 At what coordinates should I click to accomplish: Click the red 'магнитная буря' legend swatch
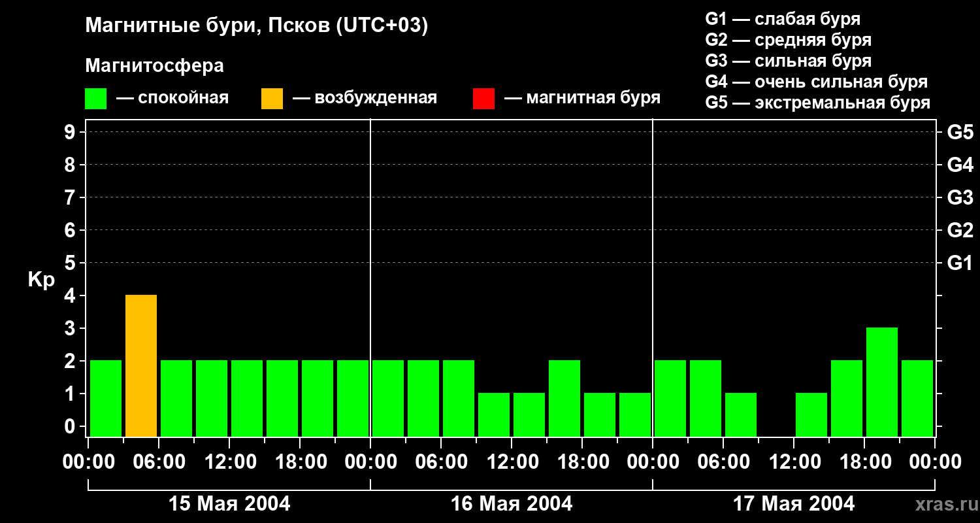tap(483, 99)
